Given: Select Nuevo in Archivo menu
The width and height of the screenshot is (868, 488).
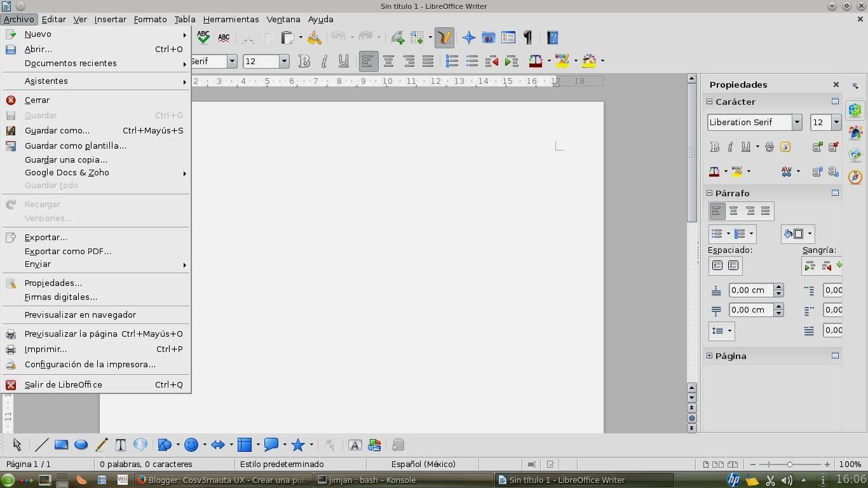Looking at the screenshot, I should (97, 34).
